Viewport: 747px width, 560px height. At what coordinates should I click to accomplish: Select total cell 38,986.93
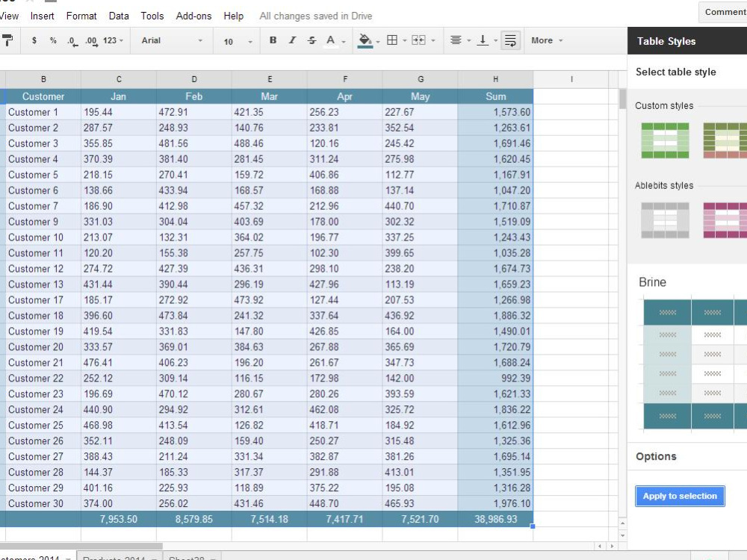pos(495,519)
